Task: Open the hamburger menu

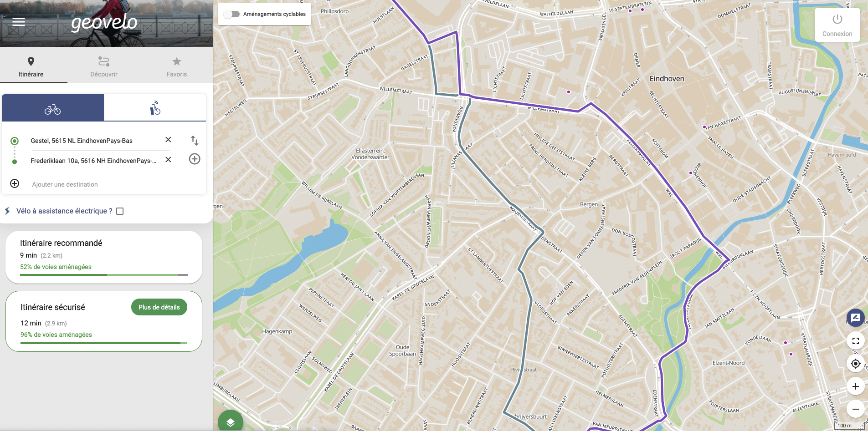Action: pos(19,22)
